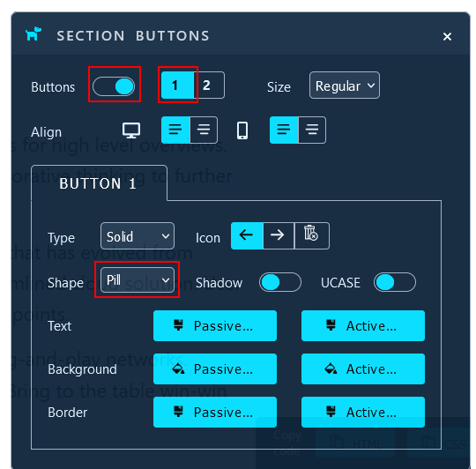Open Background Passive color picker
Screen dimensions: 476x469
215,368
